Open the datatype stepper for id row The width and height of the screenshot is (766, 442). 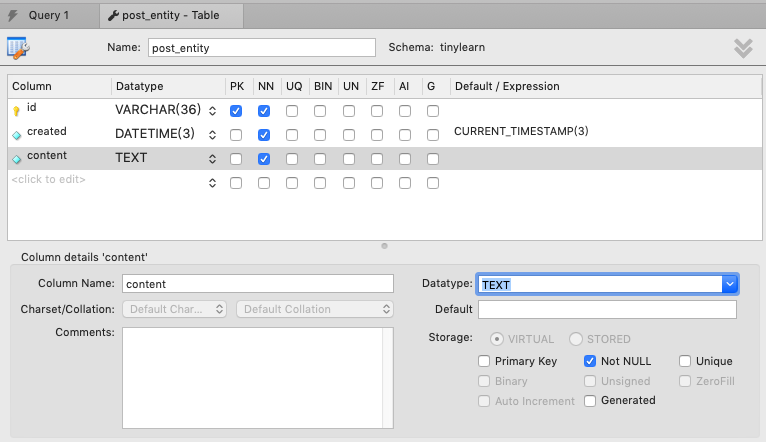[x=212, y=111]
